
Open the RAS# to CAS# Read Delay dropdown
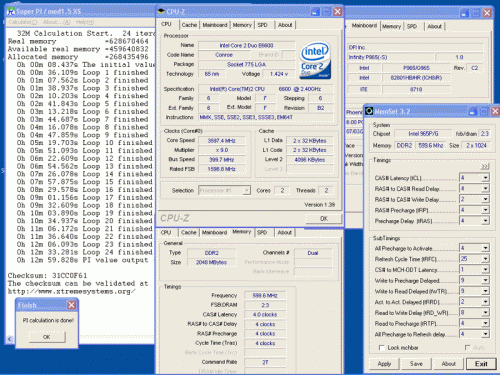pos(485,188)
